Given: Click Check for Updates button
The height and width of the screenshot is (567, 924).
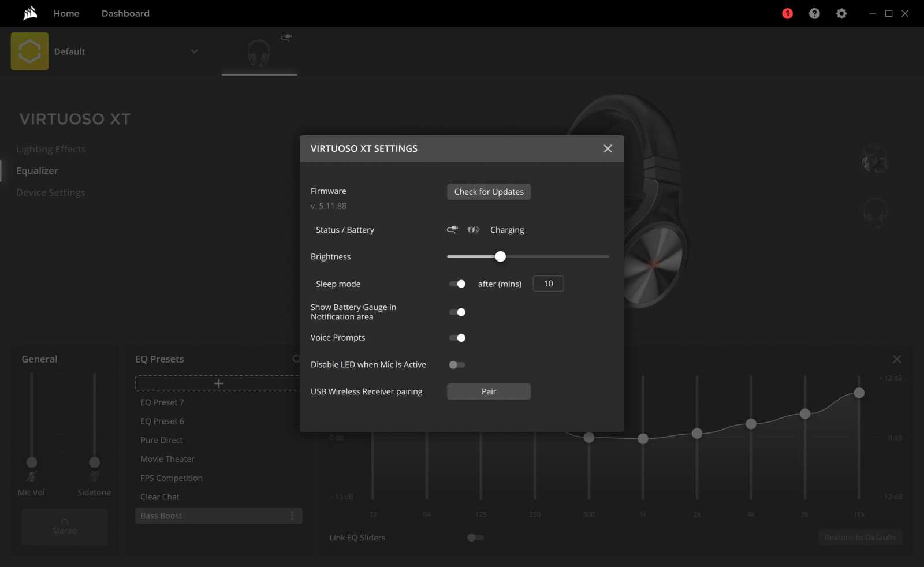Looking at the screenshot, I should (x=489, y=192).
